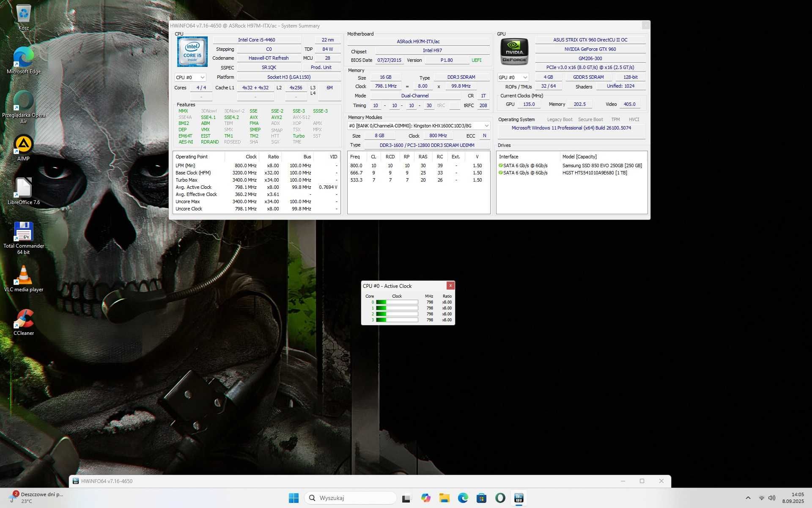
Task: Click the PCIe v3.0 x16 field
Action: [x=590, y=67]
